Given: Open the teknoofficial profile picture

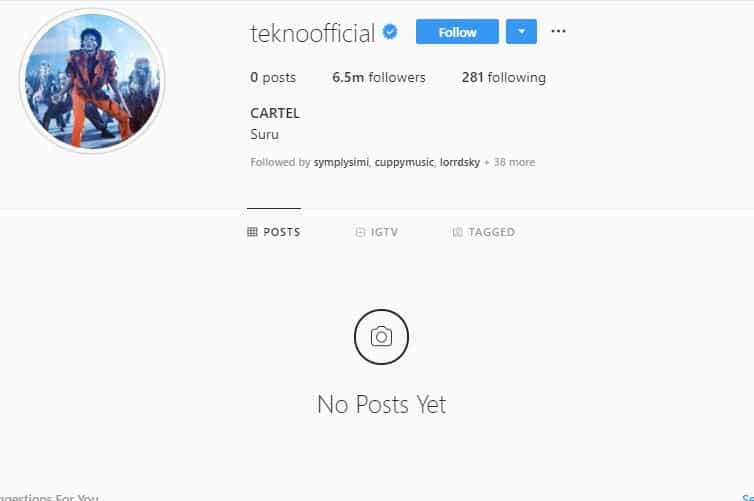Looking at the screenshot, I should coord(92,80).
